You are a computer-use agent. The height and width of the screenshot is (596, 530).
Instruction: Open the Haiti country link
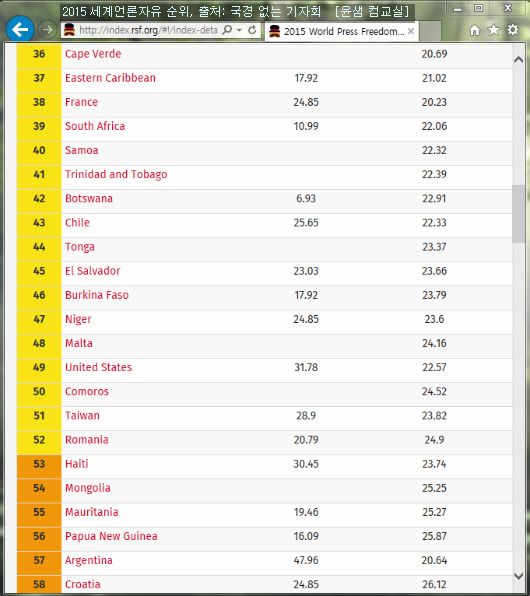coord(77,464)
